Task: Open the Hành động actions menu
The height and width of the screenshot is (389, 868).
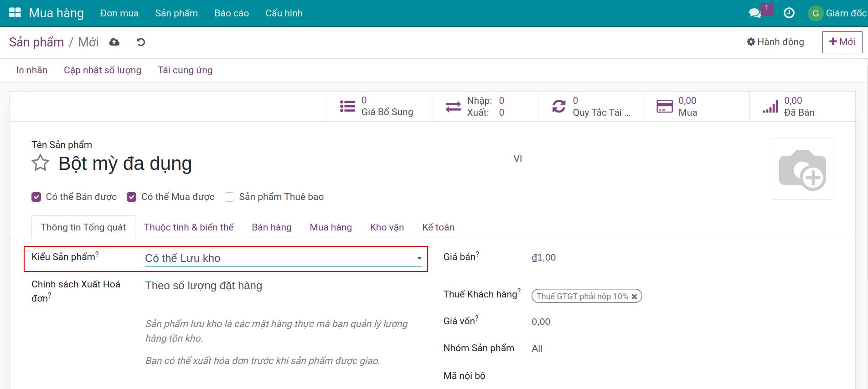Action: click(775, 42)
